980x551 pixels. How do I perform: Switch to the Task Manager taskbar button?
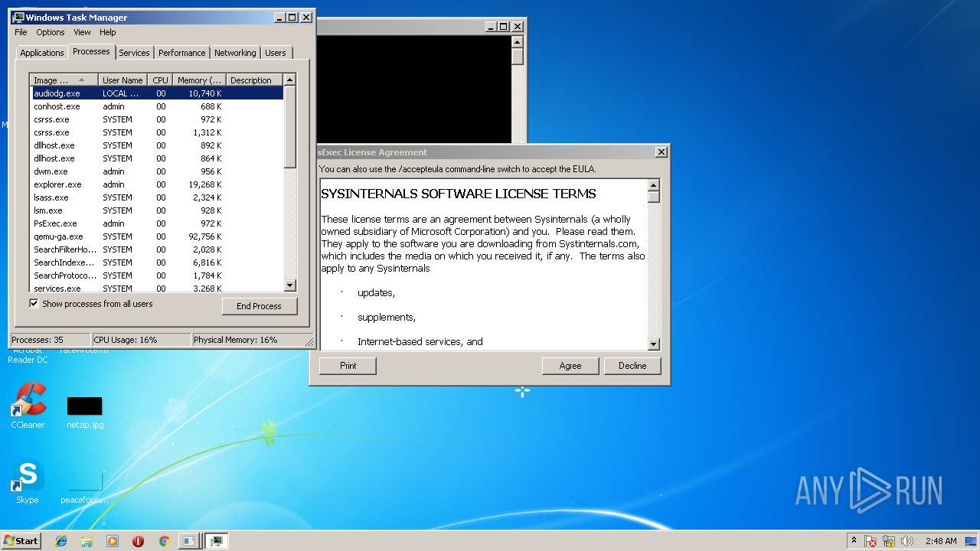(x=217, y=541)
